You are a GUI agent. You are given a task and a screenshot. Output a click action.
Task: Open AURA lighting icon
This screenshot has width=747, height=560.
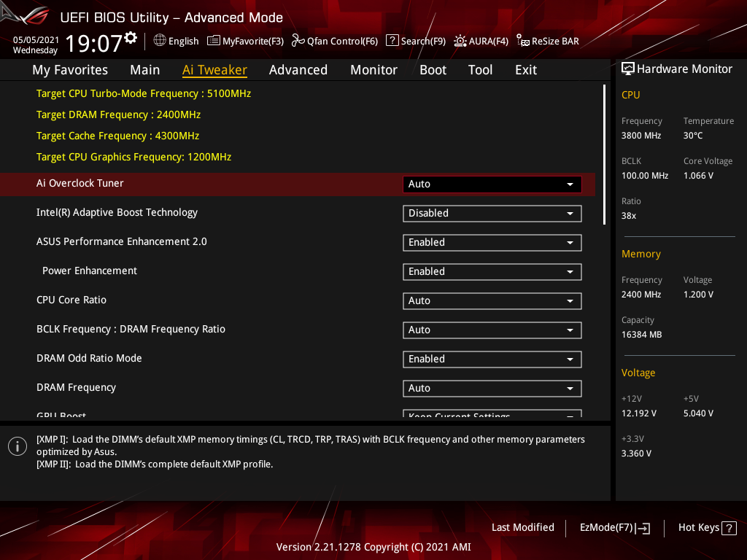460,41
